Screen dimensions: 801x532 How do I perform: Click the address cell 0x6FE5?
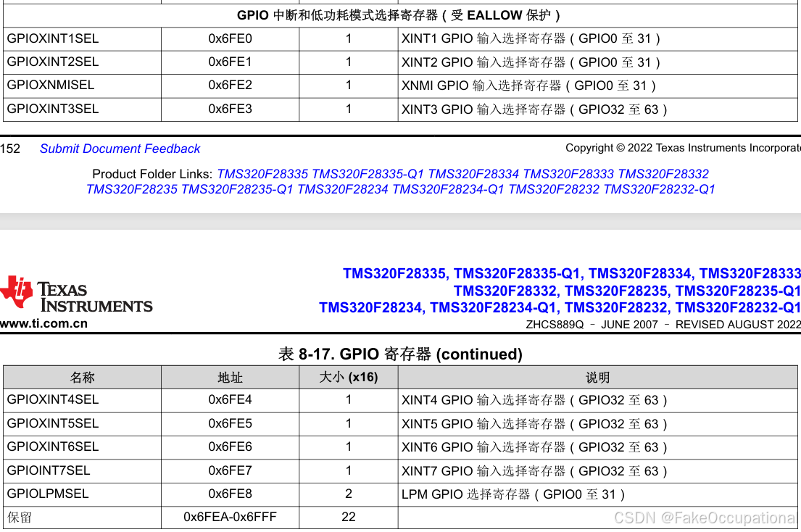pyautogui.click(x=230, y=424)
